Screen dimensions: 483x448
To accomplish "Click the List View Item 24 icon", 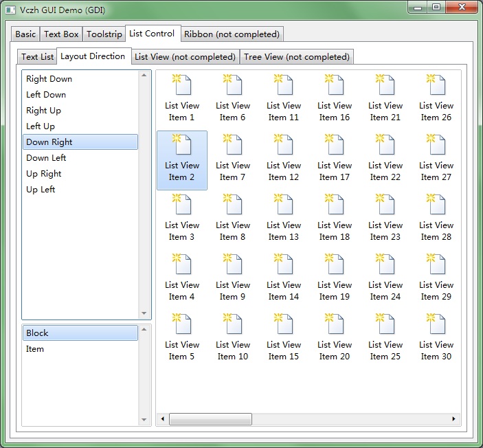I will pos(385,264).
